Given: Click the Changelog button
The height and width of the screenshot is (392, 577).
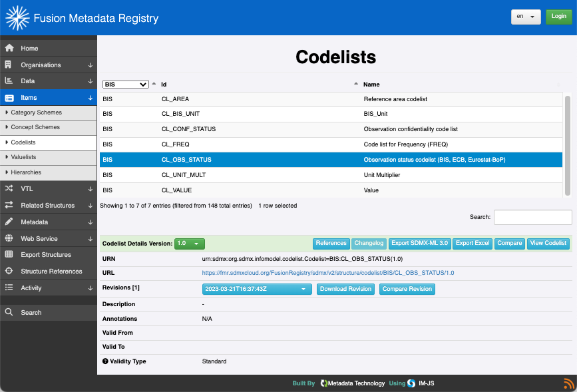Looking at the screenshot, I should coord(369,244).
